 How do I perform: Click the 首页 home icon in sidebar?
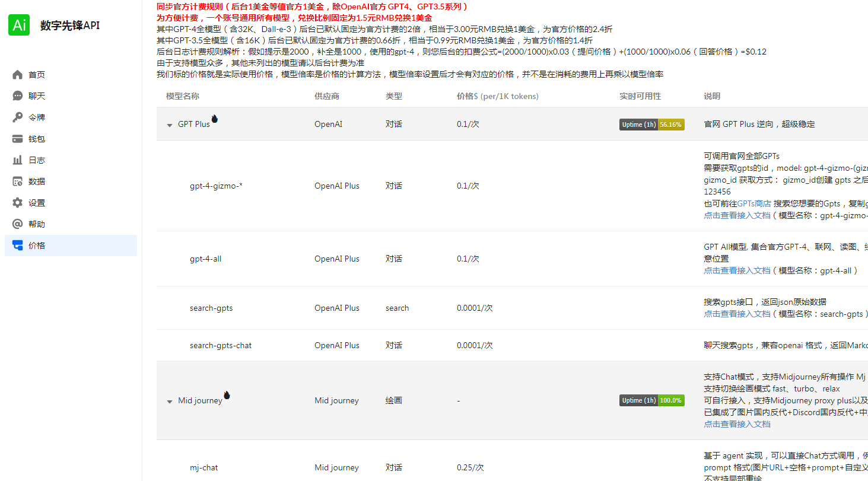18,74
